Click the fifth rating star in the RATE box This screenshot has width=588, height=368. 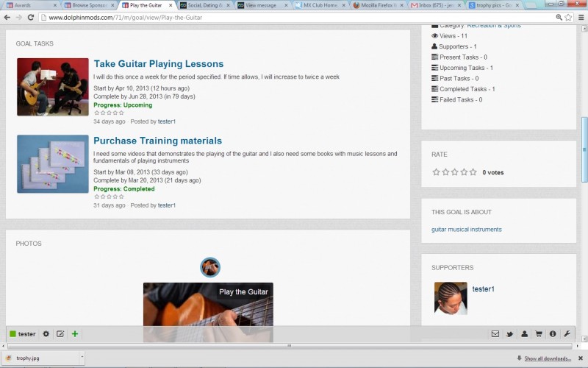[473, 172]
